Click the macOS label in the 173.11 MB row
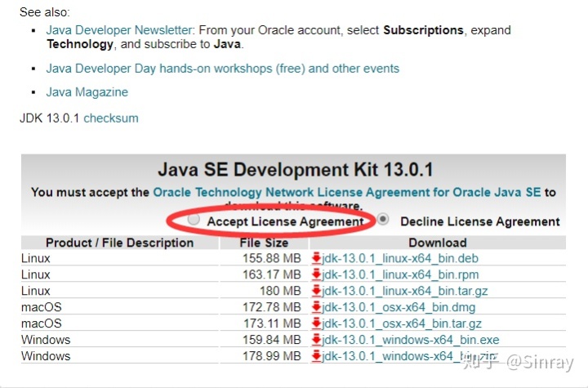Image resolution: width=588 pixels, height=388 pixels. tap(42, 323)
